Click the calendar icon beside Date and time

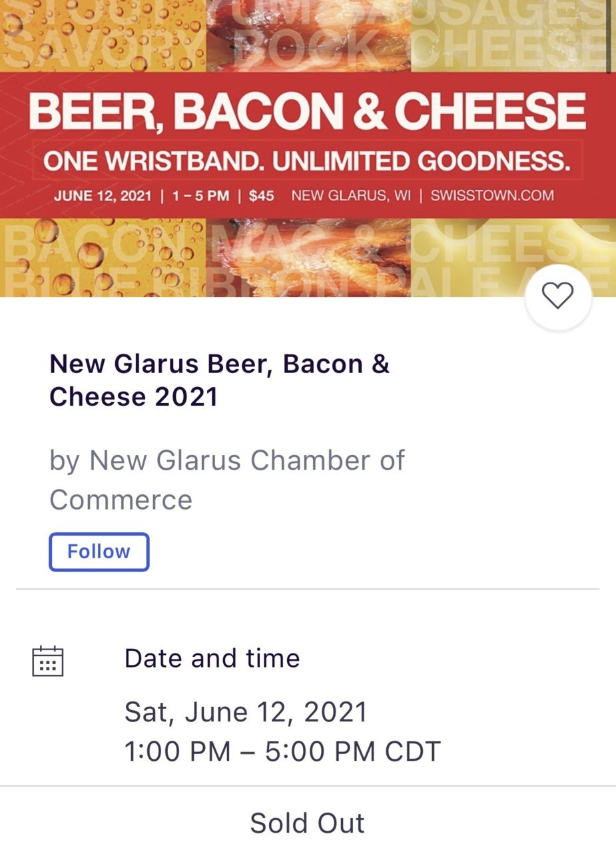tap(48, 661)
